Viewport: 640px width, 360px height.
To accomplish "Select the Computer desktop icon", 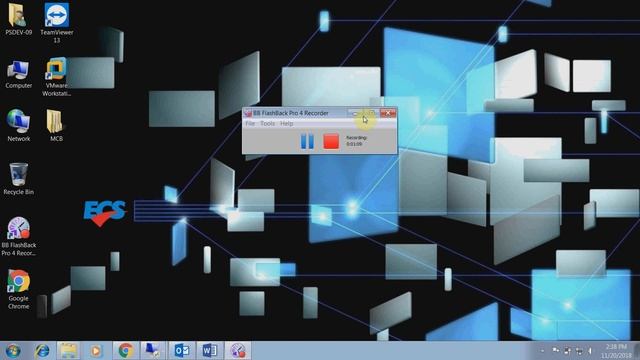I will (x=18, y=74).
